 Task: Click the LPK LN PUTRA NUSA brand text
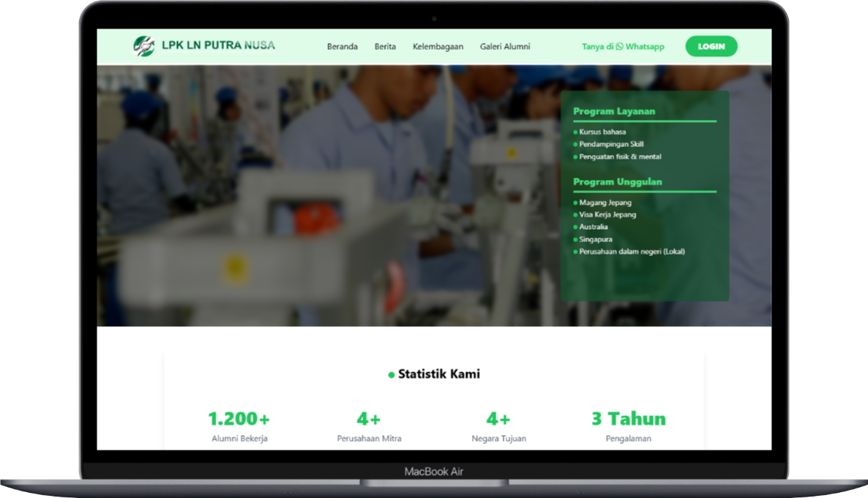tap(218, 45)
